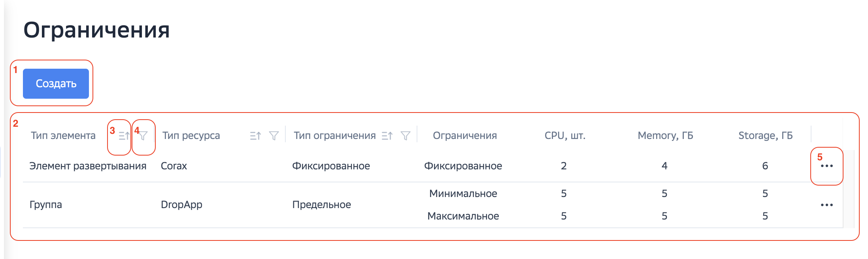Screen dimensions: 868x259
Task: Select the Группа row in the table
Action: [x=45, y=205]
